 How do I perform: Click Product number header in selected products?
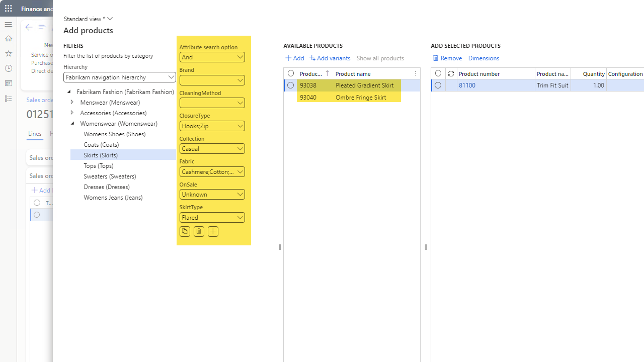click(479, 74)
